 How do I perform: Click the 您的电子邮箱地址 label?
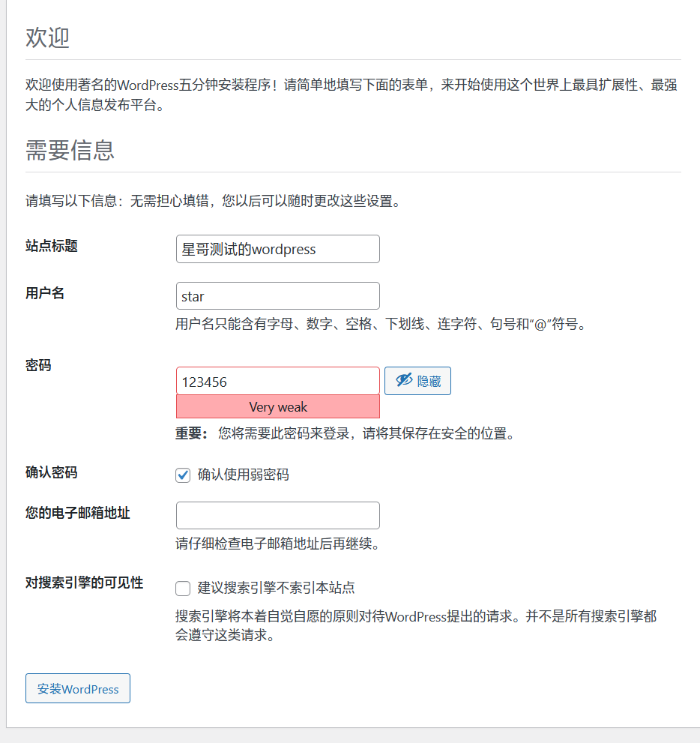[x=78, y=513]
